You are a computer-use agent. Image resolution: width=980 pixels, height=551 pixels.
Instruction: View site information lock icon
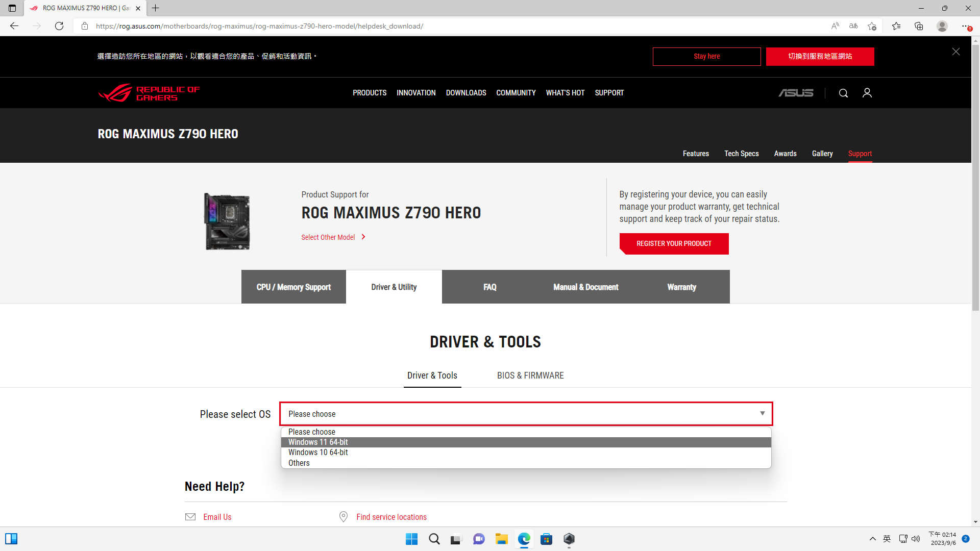click(85, 26)
